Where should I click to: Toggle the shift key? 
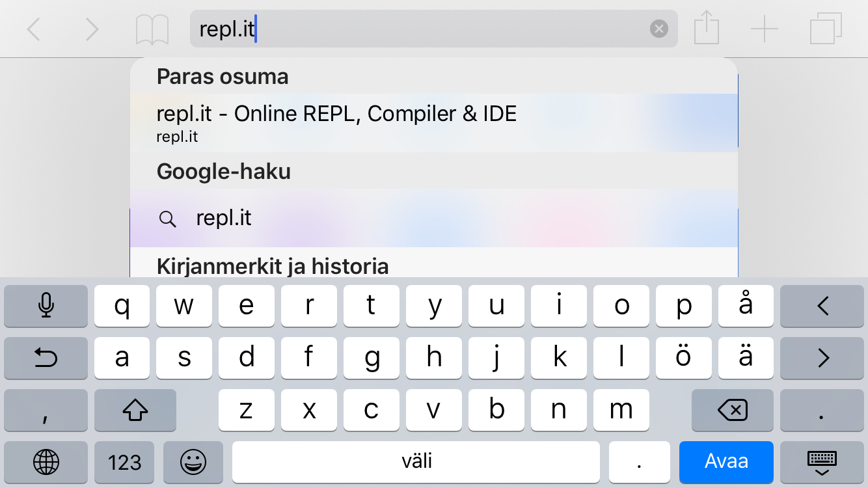tap(135, 410)
